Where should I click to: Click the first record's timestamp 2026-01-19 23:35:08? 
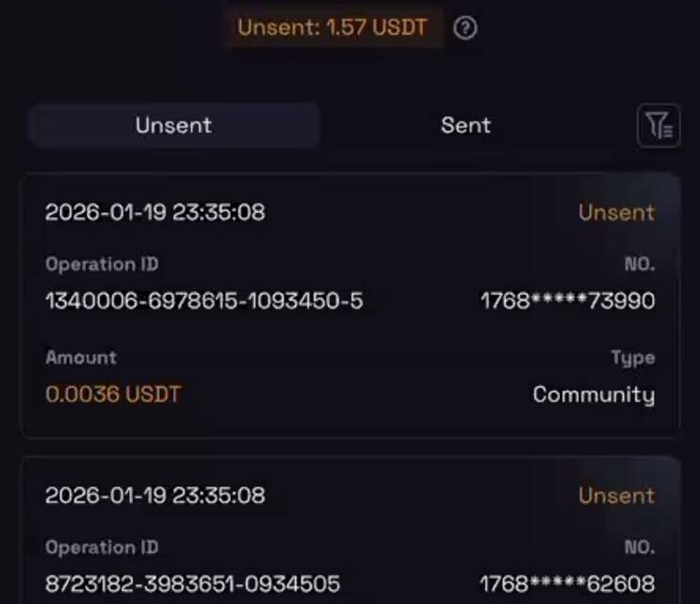click(155, 212)
